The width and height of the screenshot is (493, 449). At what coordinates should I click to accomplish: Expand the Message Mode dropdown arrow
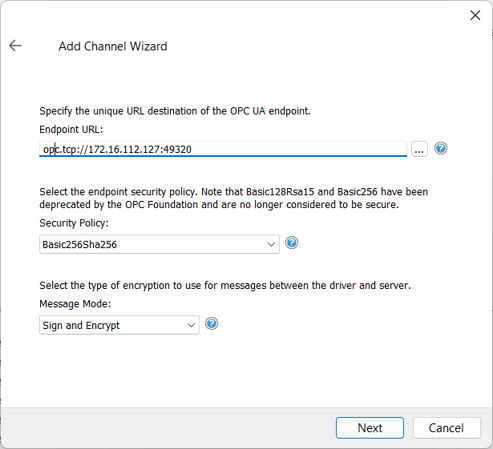[x=191, y=325]
